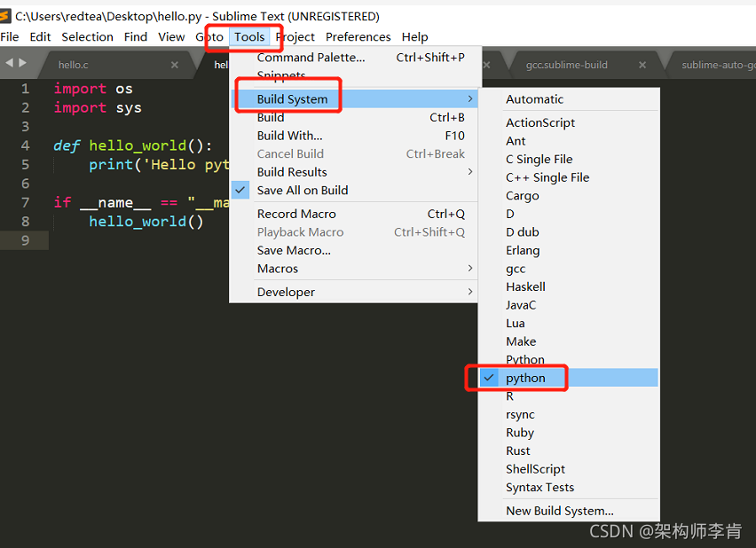Click line number 4 in gutter
756x548 pixels.
coord(25,145)
